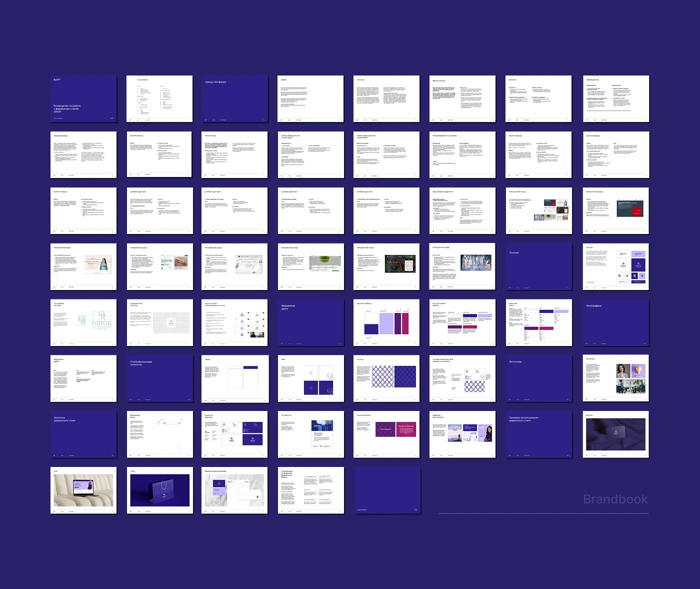Click the Листовка А5 page thumbnail
The width and height of the screenshot is (700, 589).
coord(311,434)
